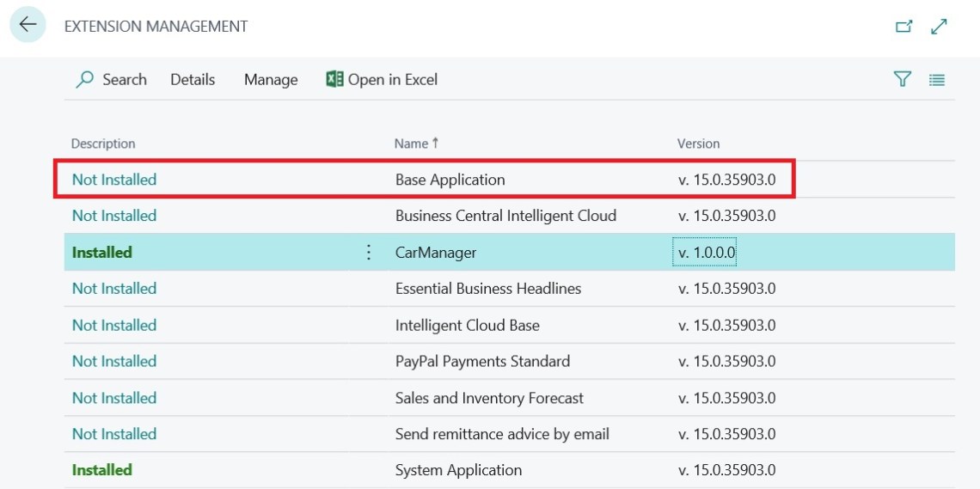Sort by the Name column header
The width and height of the screenshot is (980, 489).
pyautogui.click(x=416, y=144)
